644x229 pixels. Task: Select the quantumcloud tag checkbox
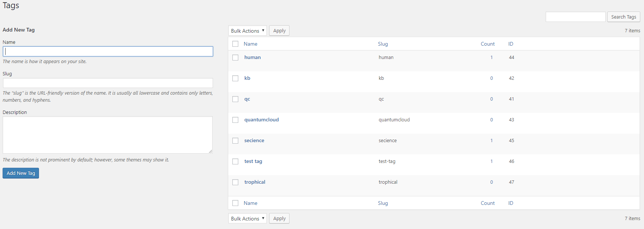click(235, 120)
